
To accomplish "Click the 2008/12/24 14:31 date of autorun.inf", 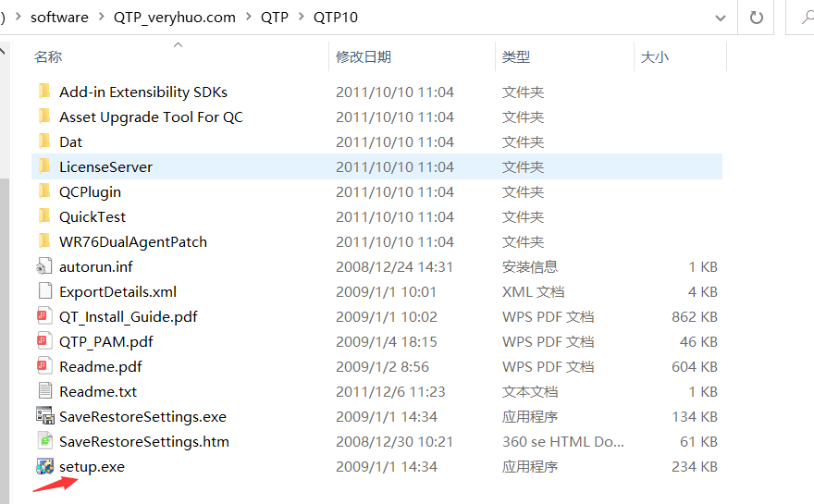I will (x=394, y=266).
